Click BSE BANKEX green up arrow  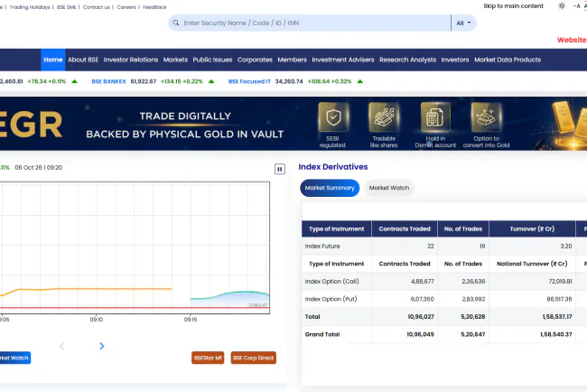pyautogui.click(x=211, y=81)
